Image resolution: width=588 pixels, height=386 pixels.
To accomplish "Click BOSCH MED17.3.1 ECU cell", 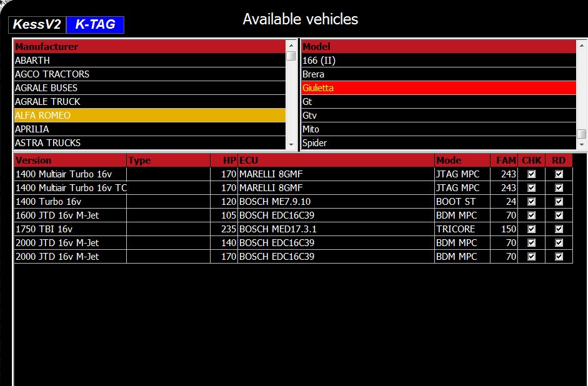I will pyautogui.click(x=336, y=229).
